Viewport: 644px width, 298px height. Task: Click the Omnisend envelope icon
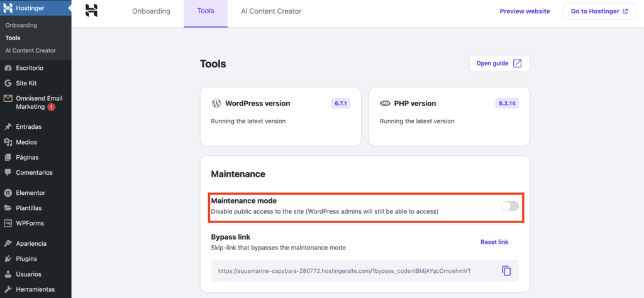(8, 99)
